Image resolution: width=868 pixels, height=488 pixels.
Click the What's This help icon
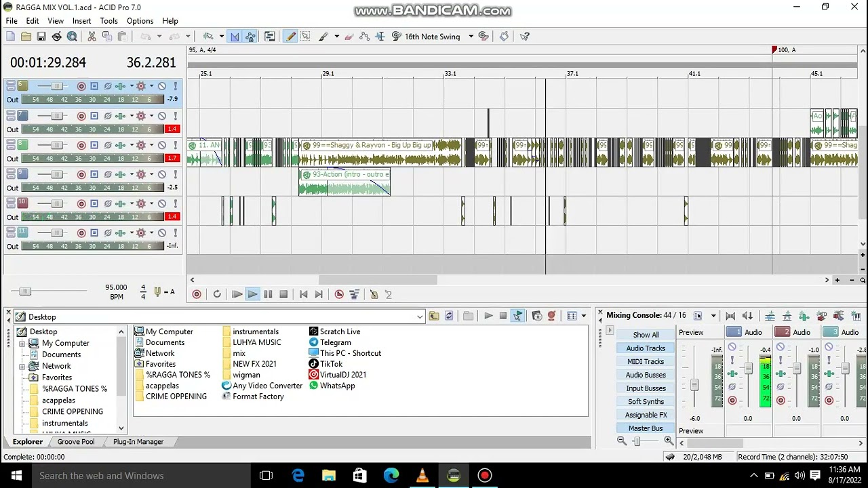[525, 37]
